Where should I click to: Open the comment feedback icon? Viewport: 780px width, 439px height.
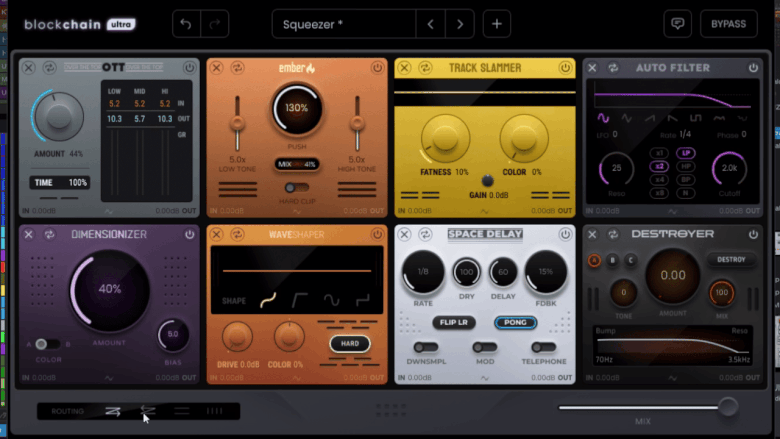coord(677,24)
